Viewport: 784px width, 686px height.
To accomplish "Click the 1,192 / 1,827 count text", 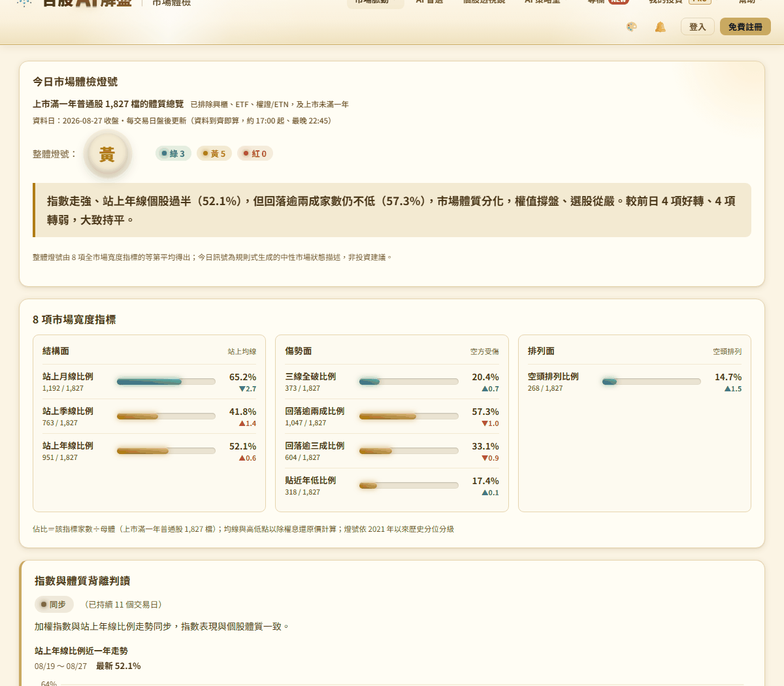I will (x=63, y=388).
